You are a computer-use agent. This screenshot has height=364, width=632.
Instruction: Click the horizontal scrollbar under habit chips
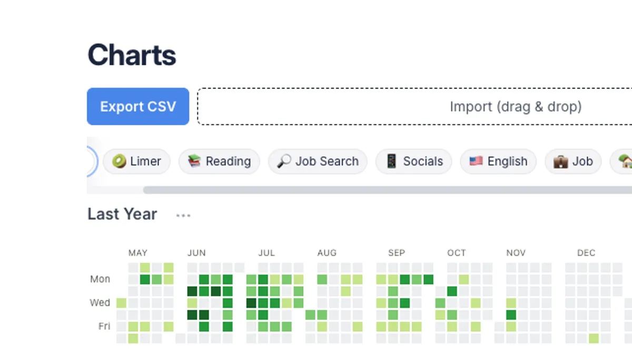[388, 190]
